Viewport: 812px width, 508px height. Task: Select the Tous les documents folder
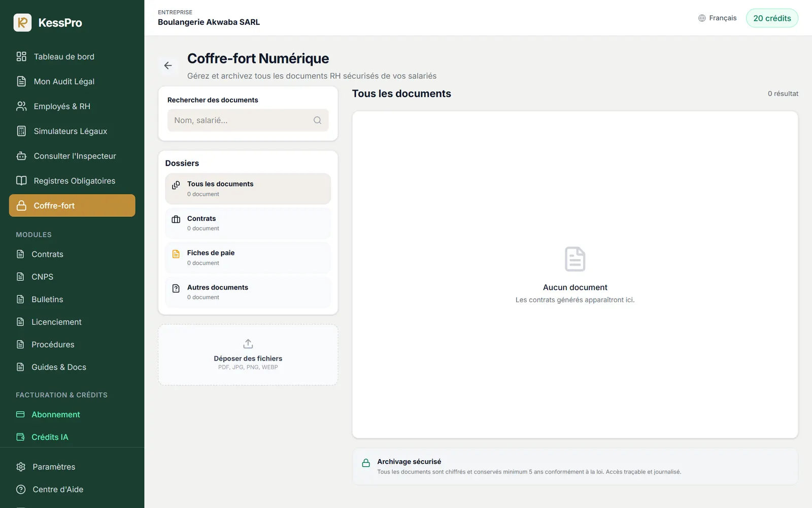pyautogui.click(x=248, y=188)
